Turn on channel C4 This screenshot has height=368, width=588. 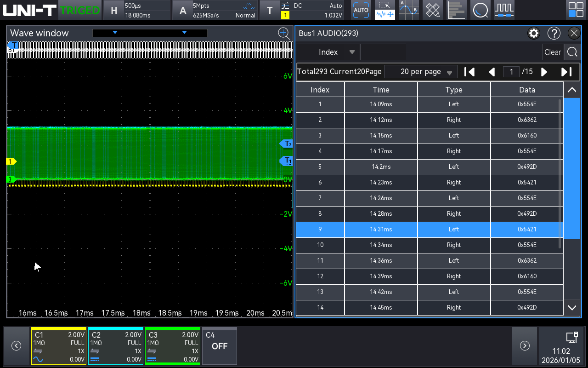[x=220, y=345]
